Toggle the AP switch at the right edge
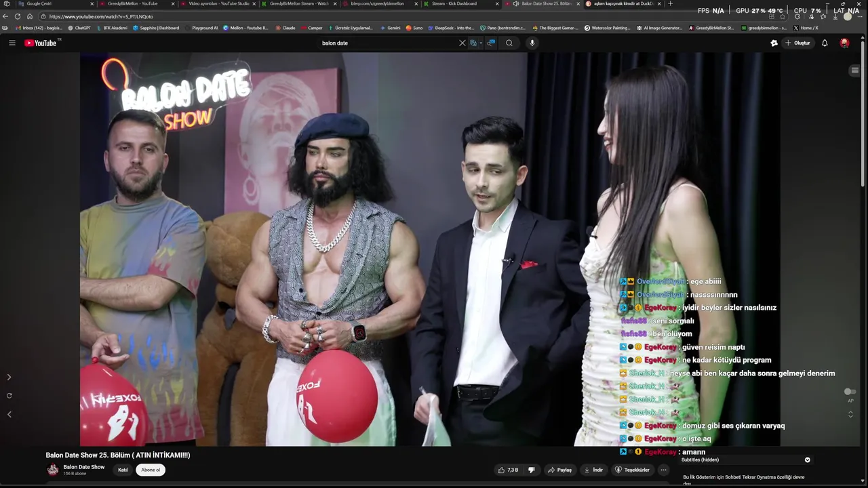This screenshot has height=488, width=868. pyautogui.click(x=850, y=392)
